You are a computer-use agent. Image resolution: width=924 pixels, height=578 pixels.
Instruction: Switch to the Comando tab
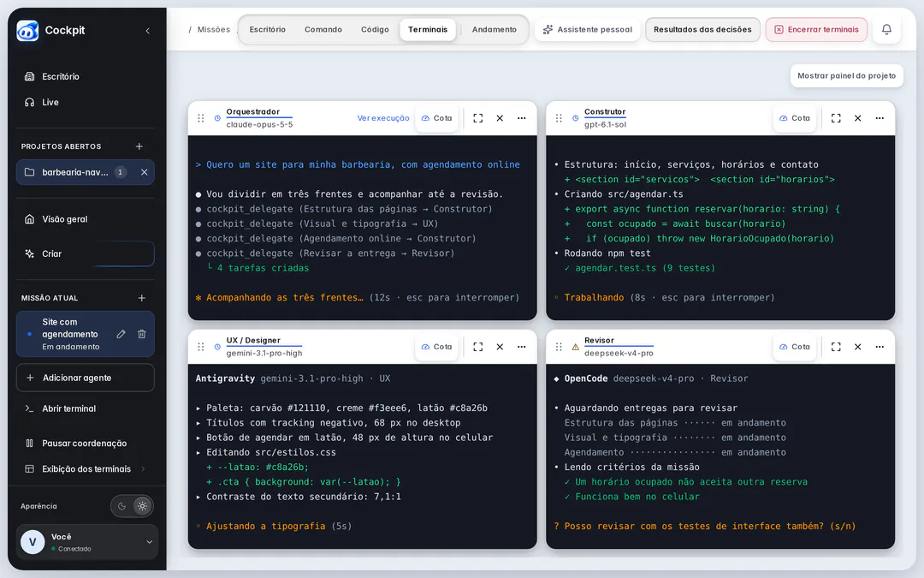click(x=323, y=29)
